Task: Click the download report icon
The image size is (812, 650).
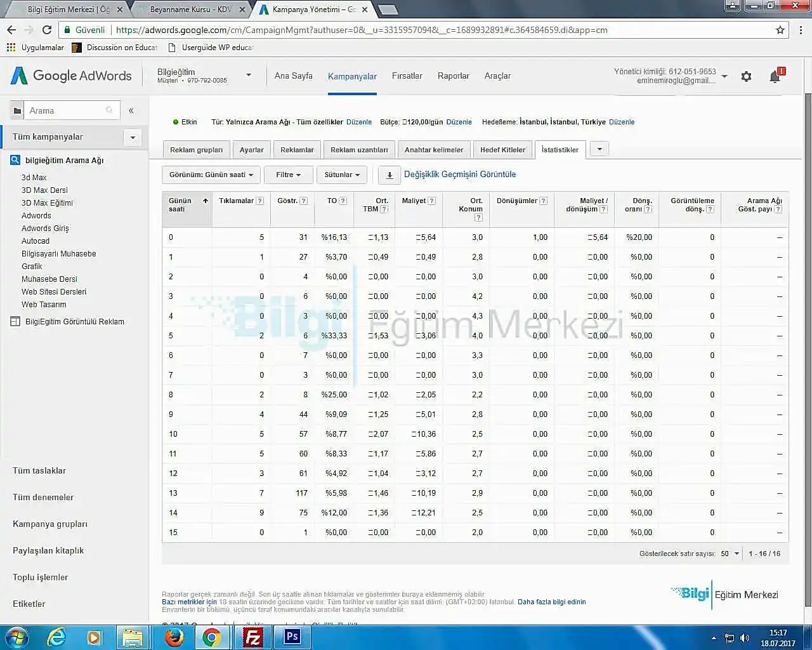Action: click(x=390, y=175)
